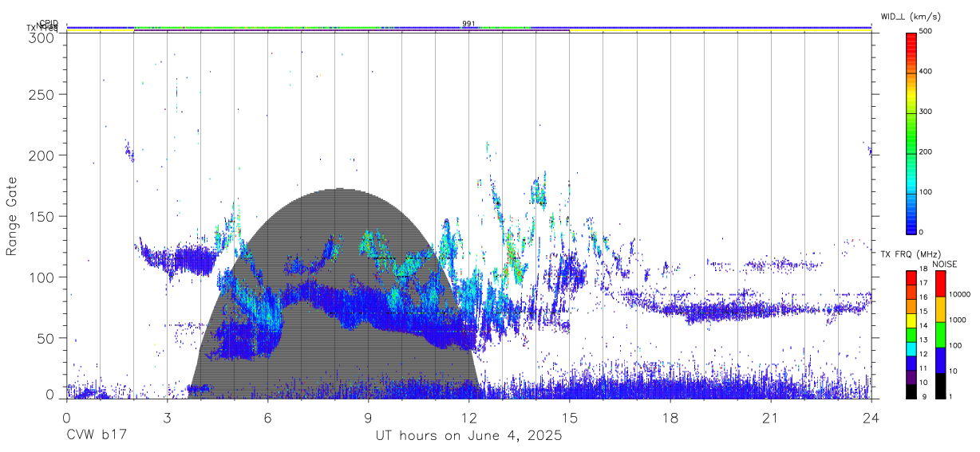Click the Range Gate axis tick '200'
Screen dimensions: 980x452
click(42, 155)
